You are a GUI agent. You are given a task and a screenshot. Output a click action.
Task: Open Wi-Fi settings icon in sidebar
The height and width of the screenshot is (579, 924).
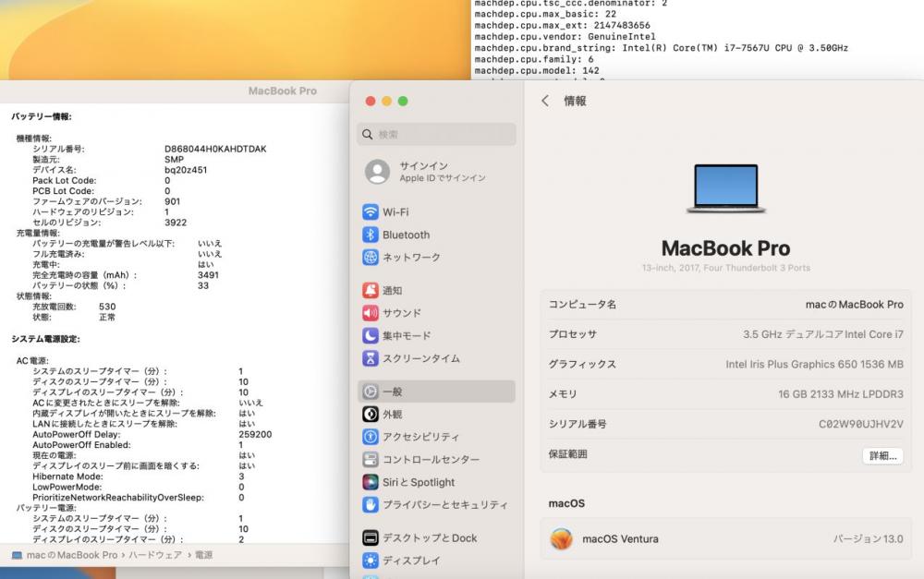[371, 212]
